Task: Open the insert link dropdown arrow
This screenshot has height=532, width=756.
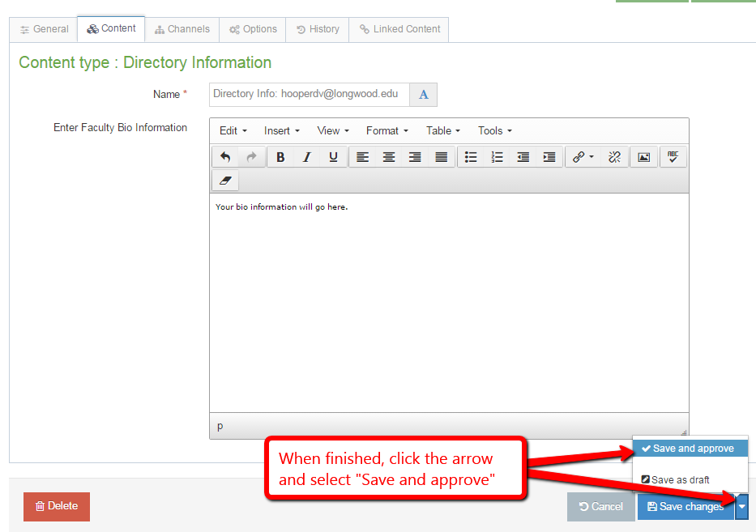Action: coord(592,157)
